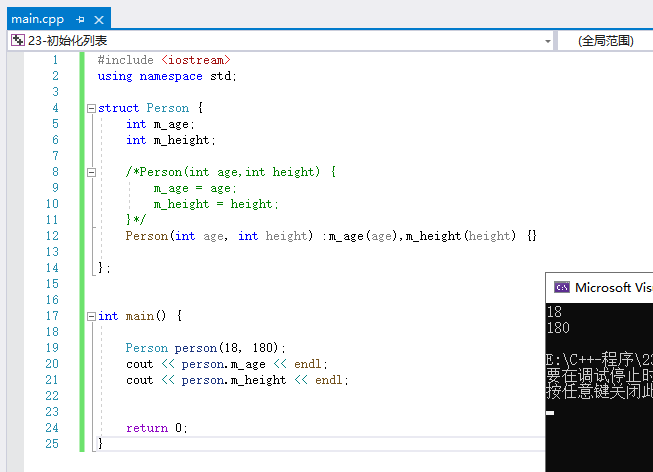Click '180' output in the console window
This screenshot has width=653, height=472.
pyautogui.click(x=558, y=328)
